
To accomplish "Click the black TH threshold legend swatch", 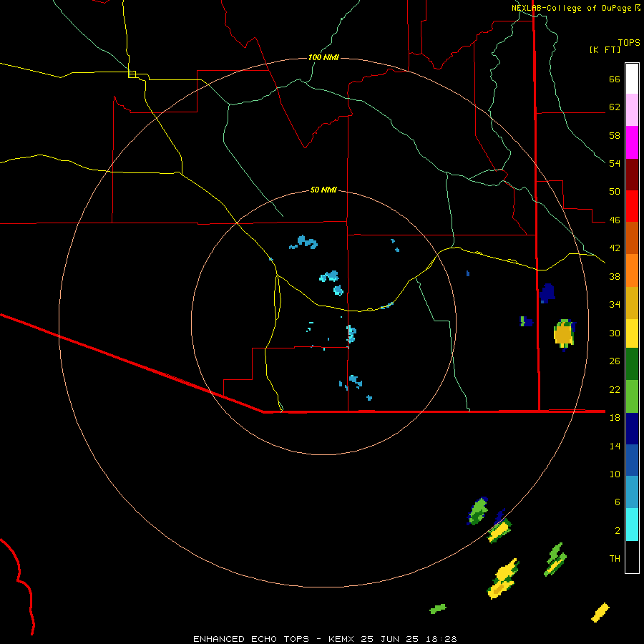I will coord(632,557).
